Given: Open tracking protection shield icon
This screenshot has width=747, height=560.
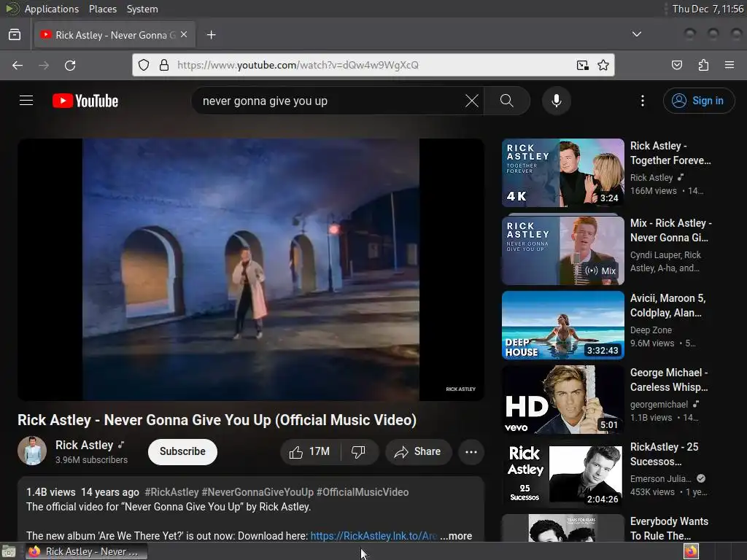Looking at the screenshot, I should 144,65.
